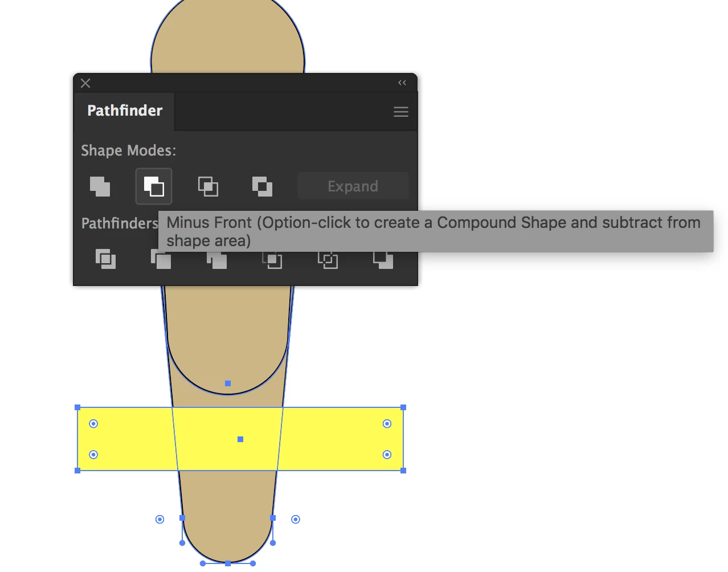Click the yellow rectangle's top-left corner handle
Viewport: 728px width, 572px height.
pos(77,407)
